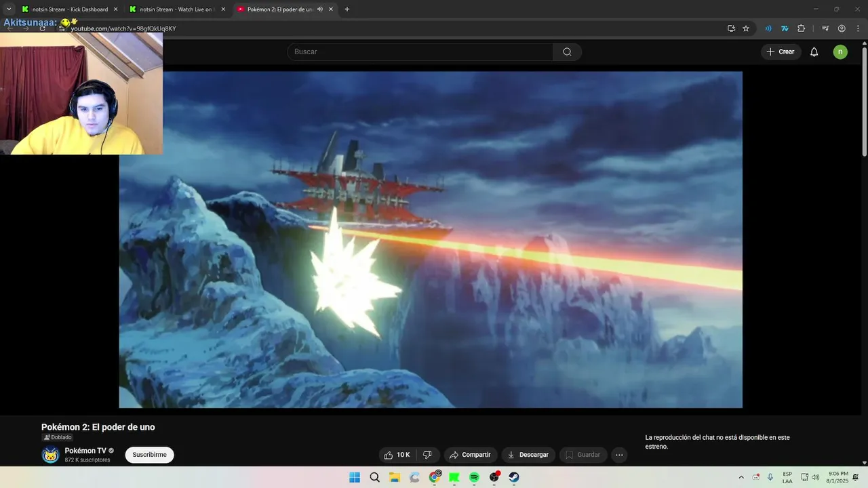The image size is (868, 488).
Task: Click the Guardar save button
Action: click(583, 455)
